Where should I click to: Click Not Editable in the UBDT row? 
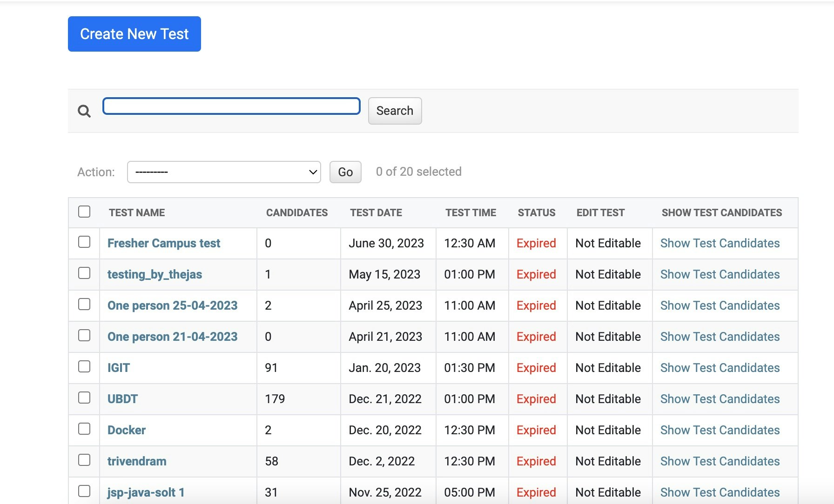coord(608,399)
